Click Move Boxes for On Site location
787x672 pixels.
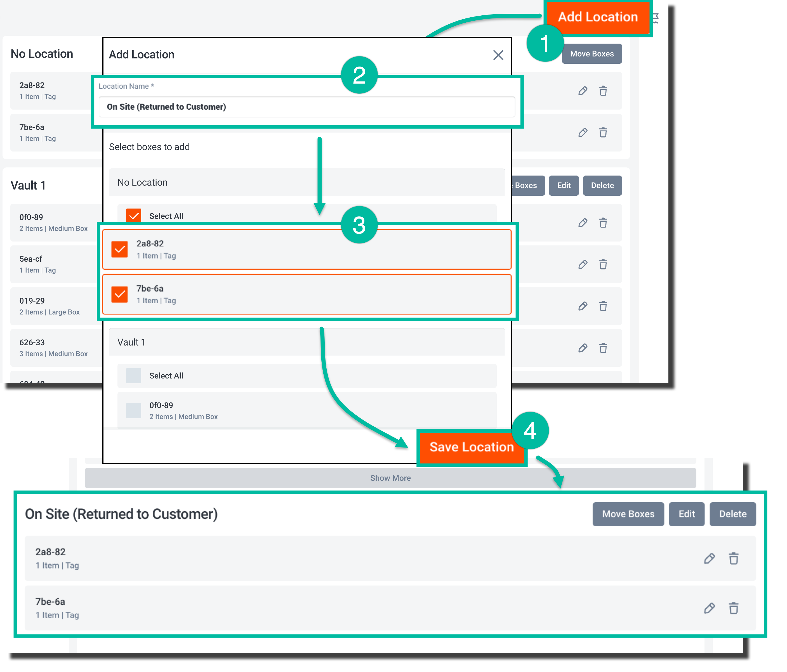(x=628, y=514)
